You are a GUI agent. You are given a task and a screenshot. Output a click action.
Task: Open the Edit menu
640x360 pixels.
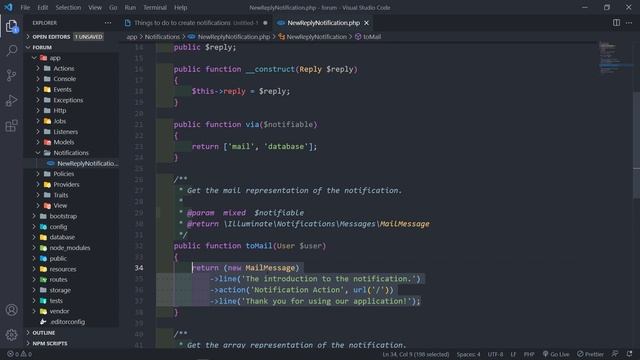click(x=42, y=7)
